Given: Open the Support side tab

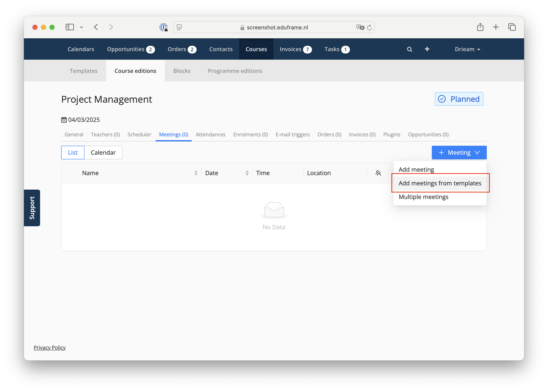Looking at the screenshot, I should click(32, 208).
